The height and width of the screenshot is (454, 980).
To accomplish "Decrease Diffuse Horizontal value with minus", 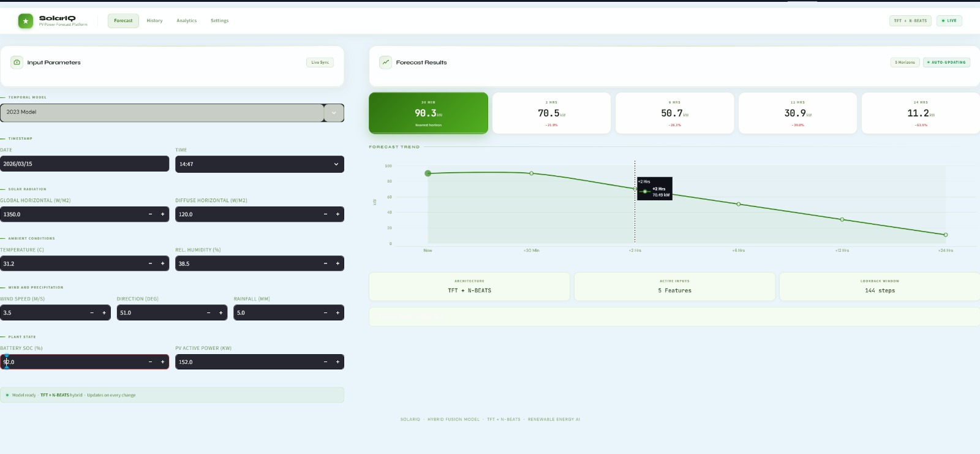I will 325,214.
